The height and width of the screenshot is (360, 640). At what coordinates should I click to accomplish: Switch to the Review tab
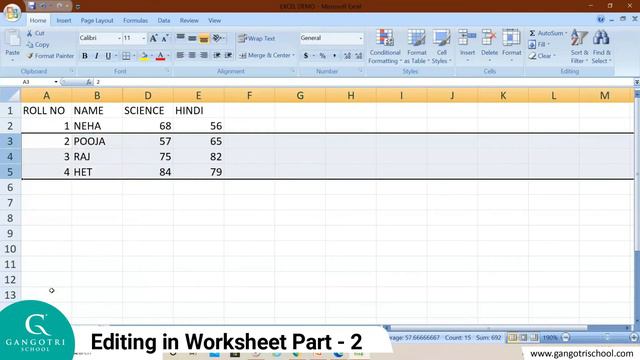(189, 20)
